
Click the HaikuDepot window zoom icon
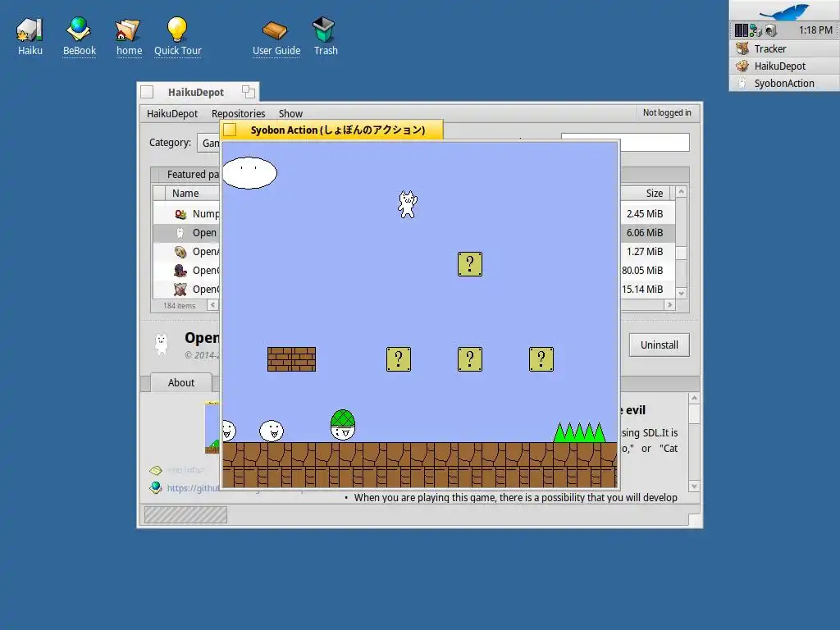(248, 92)
